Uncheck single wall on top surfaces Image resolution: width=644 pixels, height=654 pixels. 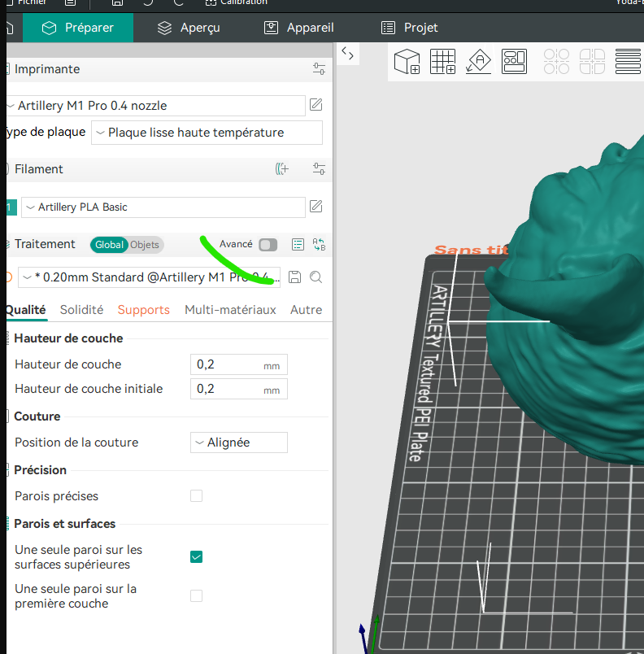pos(196,557)
